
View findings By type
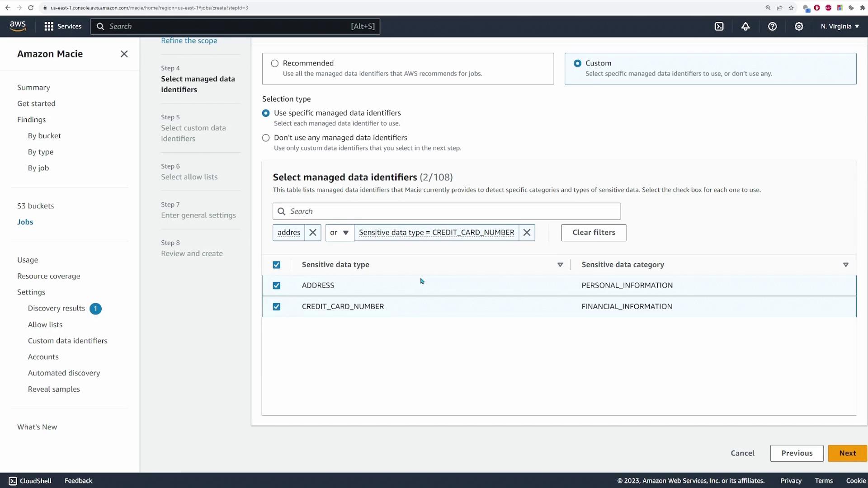pyautogui.click(x=41, y=152)
